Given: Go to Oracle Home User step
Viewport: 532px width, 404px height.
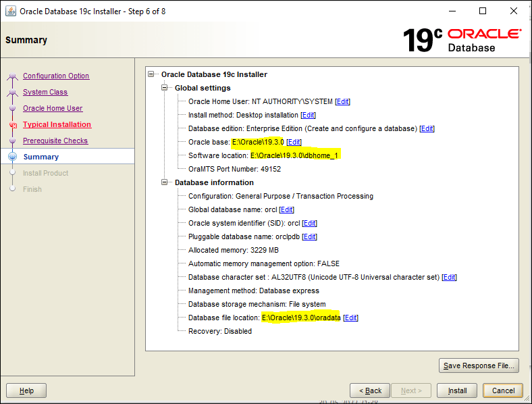Looking at the screenshot, I should pyautogui.click(x=53, y=108).
